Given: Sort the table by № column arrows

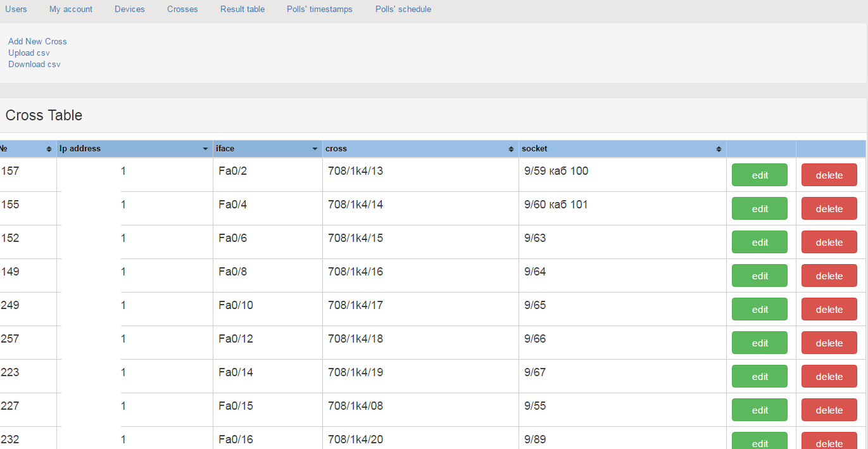Looking at the screenshot, I should click(49, 149).
